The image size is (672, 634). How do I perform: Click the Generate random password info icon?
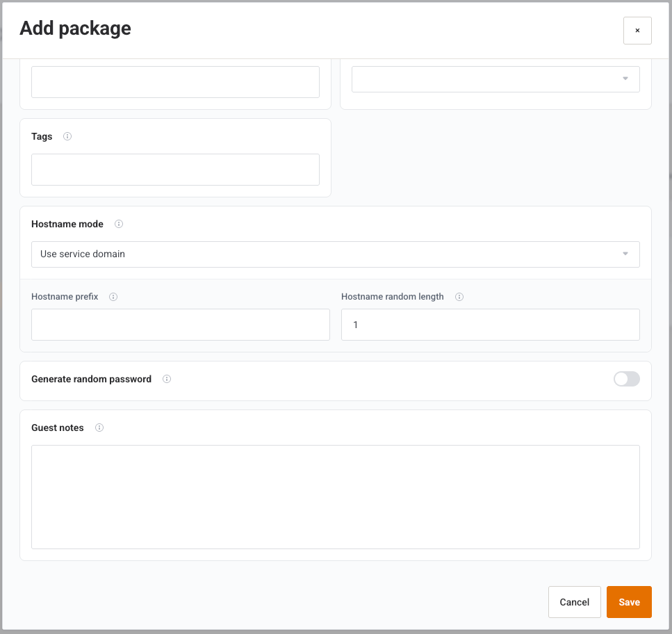[167, 379]
